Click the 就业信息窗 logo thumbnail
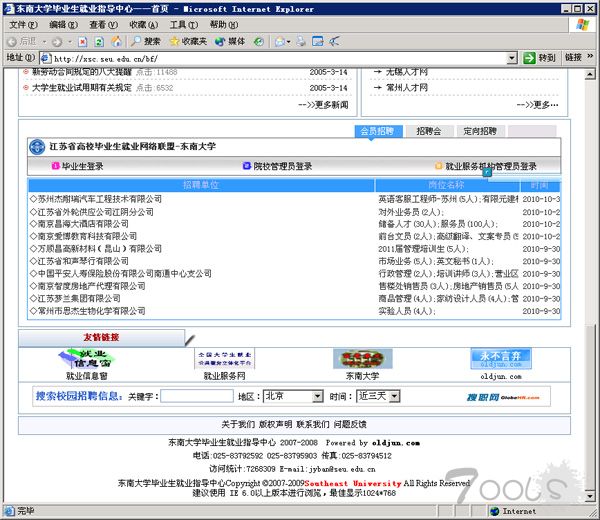Viewport: 600px width, 520px height. (87, 359)
